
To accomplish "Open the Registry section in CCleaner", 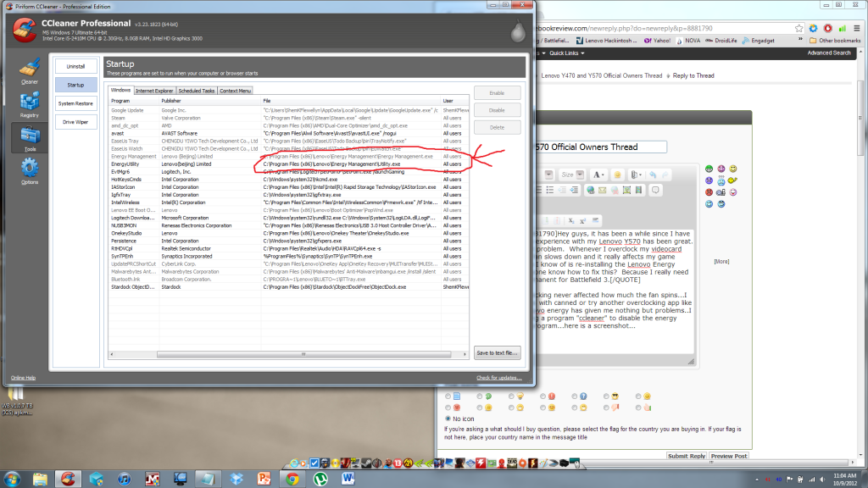I will pyautogui.click(x=30, y=105).
